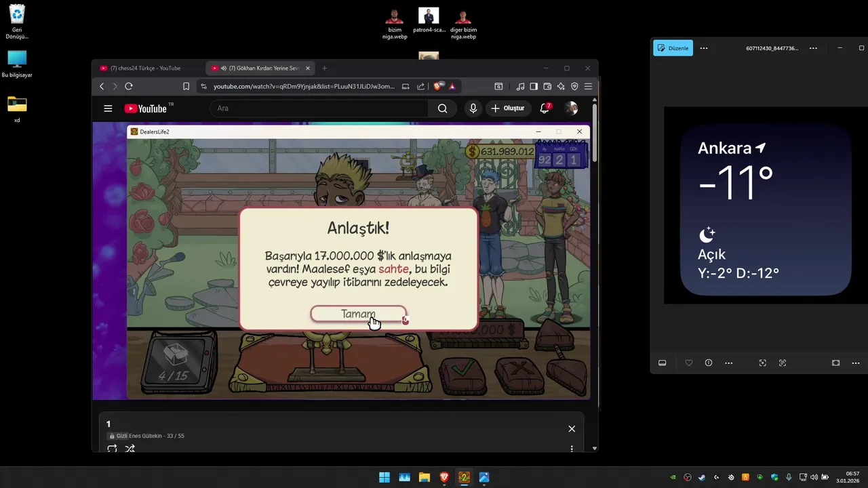Show file info in the Photos viewer
Image resolution: width=868 pixels, height=488 pixels.
pos(709,363)
